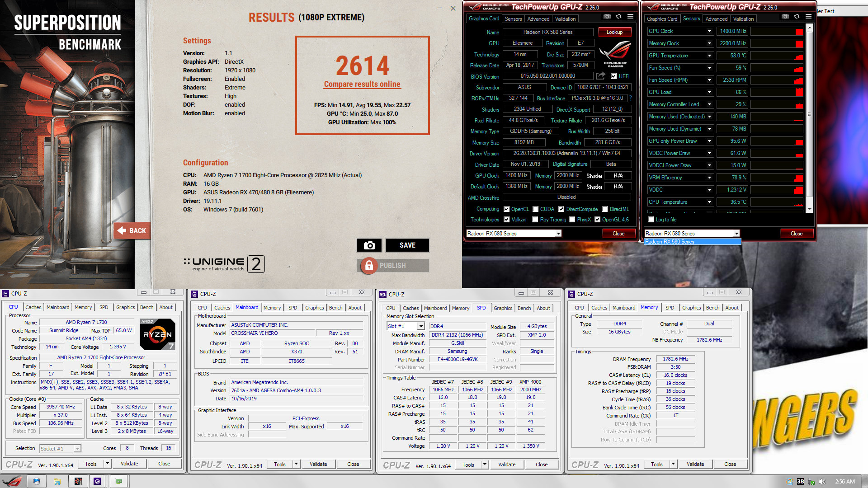Open the hamburger menu in the GPU-Z Sensors window
This screenshot has width=868, height=488.
point(808,17)
